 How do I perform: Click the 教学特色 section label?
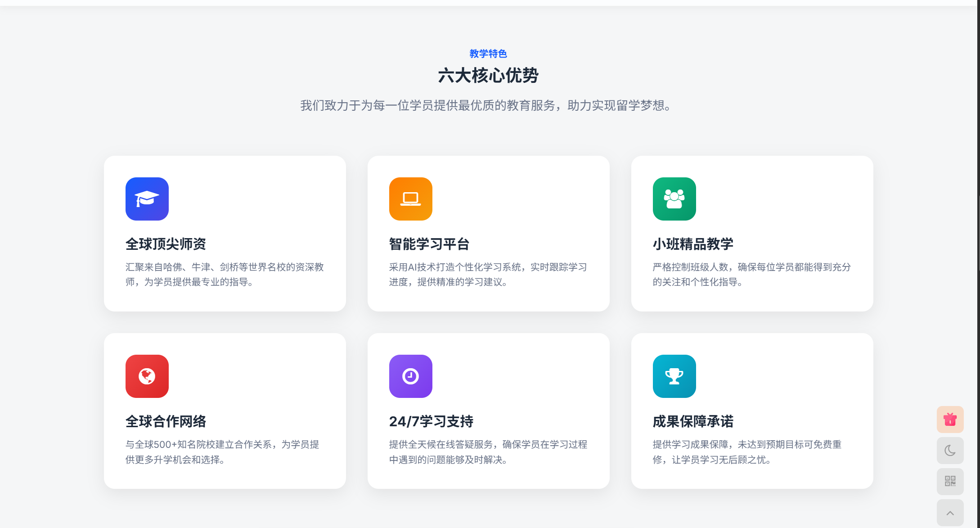488,54
